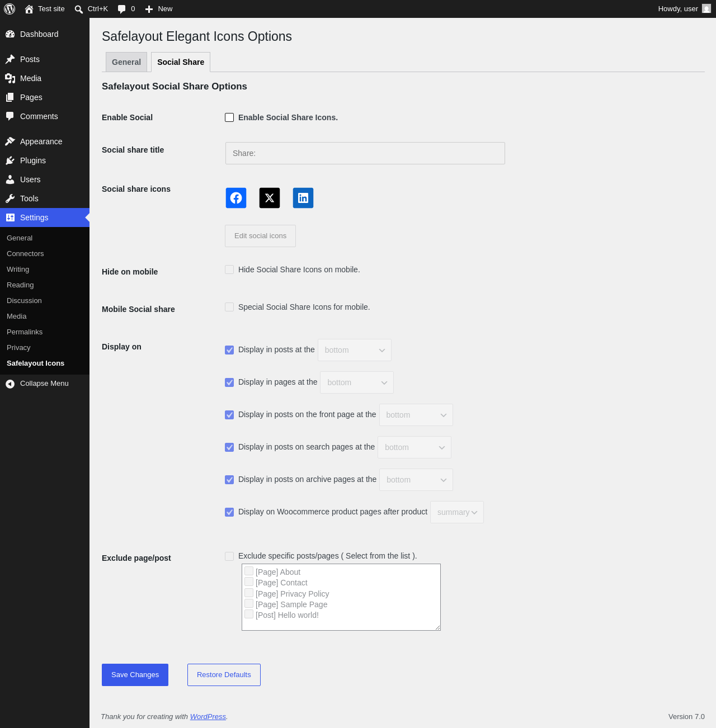Image resolution: width=716 pixels, height=728 pixels.
Task: Open search pages position dropdown
Action: coord(414,447)
